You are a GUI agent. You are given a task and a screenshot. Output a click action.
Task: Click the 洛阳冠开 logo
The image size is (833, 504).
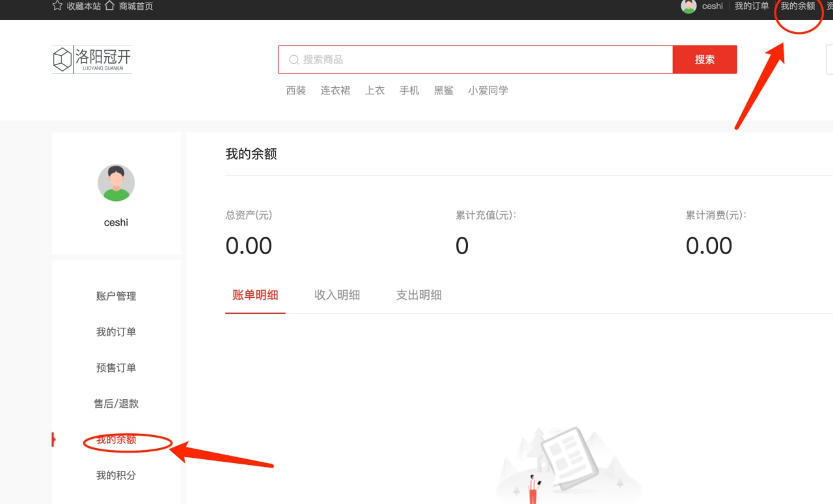pyautogui.click(x=92, y=59)
